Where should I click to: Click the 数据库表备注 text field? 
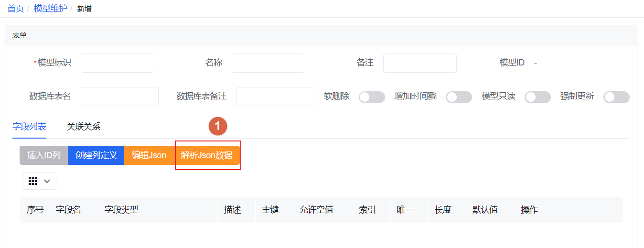click(275, 97)
